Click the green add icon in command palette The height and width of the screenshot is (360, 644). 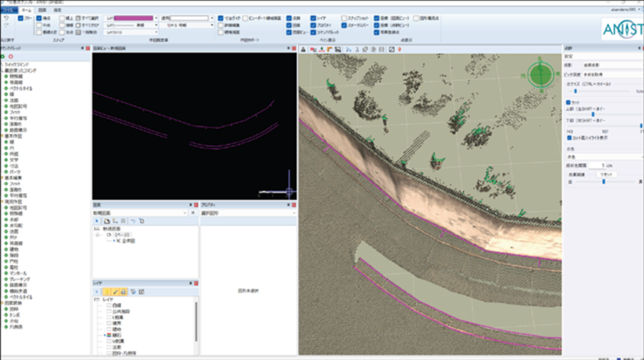3,57
